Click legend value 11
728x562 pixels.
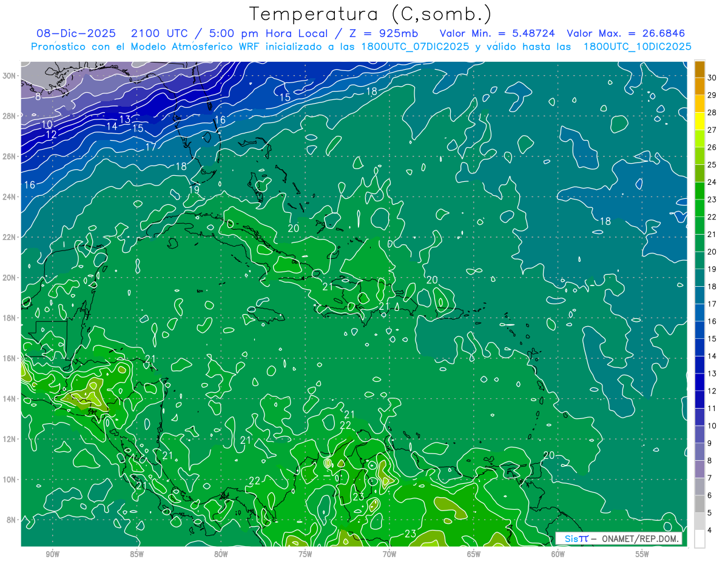712,409
